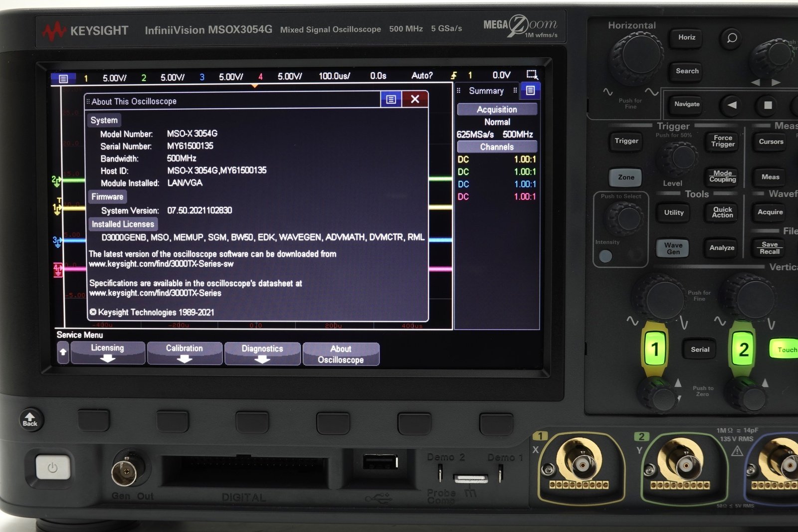The height and width of the screenshot is (532, 798).
Task: Tap the channel 3 ground marker
Action: (57, 242)
